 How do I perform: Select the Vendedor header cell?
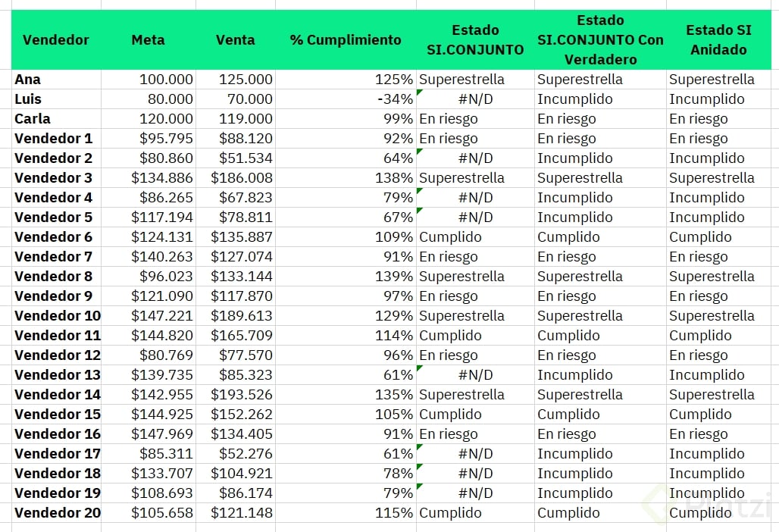(x=56, y=39)
